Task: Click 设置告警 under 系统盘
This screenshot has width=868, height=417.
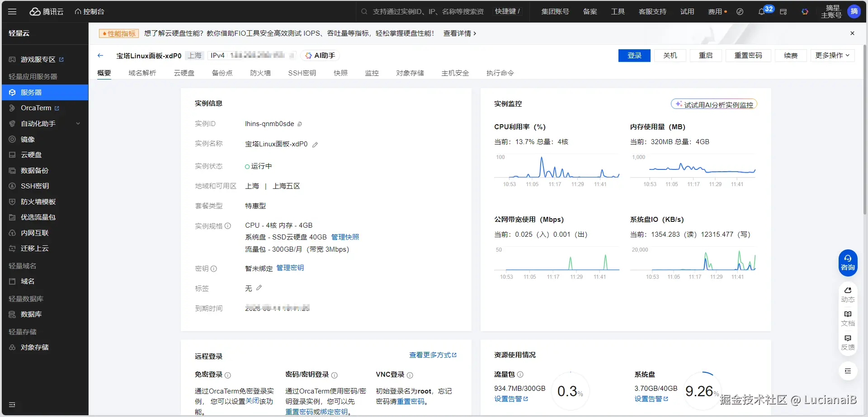Action: (x=651, y=399)
